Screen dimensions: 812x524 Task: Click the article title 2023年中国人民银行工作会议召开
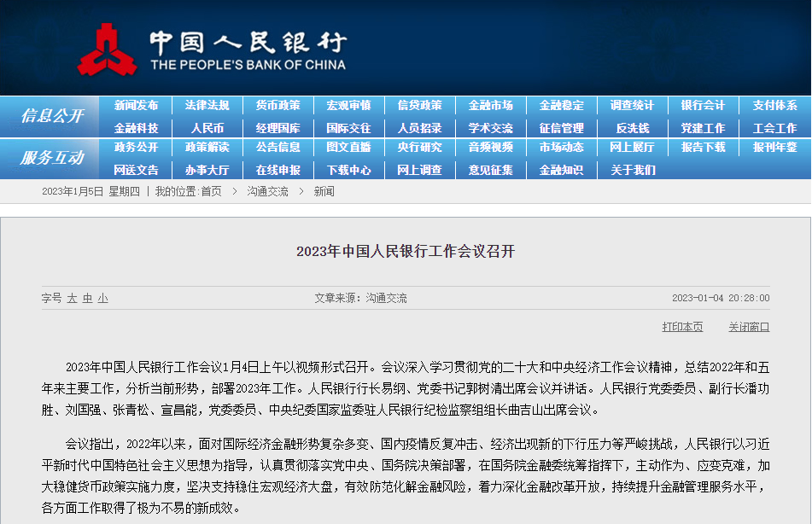point(406,251)
